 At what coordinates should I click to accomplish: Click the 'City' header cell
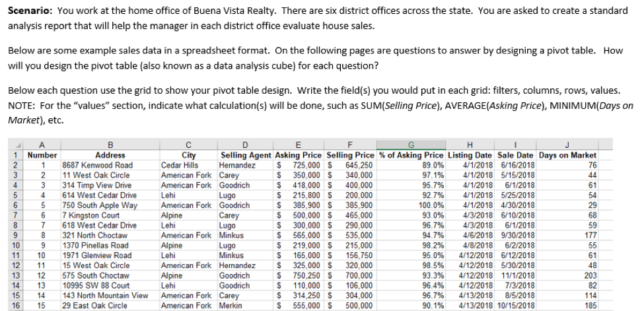point(188,155)
